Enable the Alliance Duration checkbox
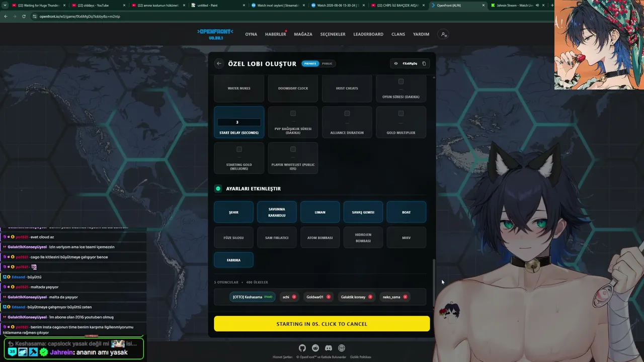644x362 pixels. (x=347, y=114)
